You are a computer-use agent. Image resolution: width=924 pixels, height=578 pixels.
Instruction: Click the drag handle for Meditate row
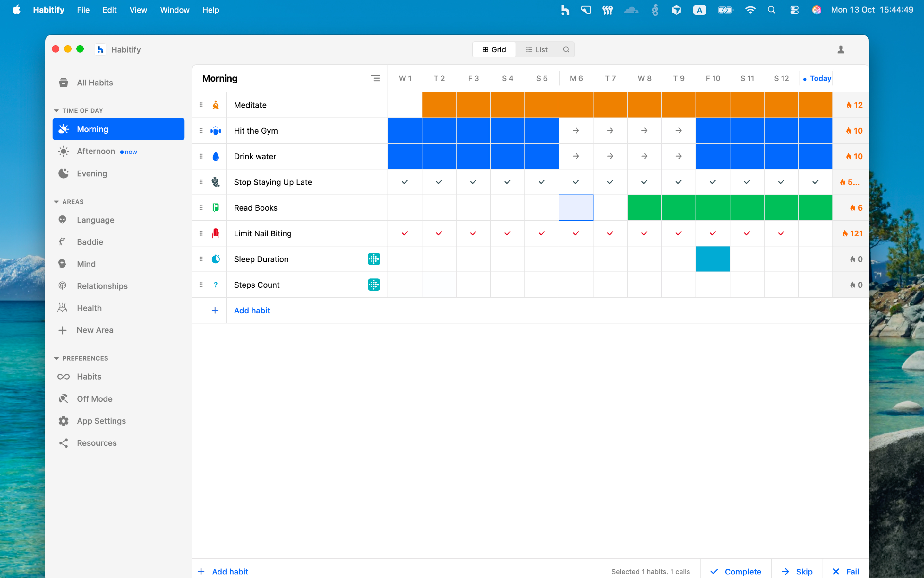pyautogui.click(x=201, y=105)
